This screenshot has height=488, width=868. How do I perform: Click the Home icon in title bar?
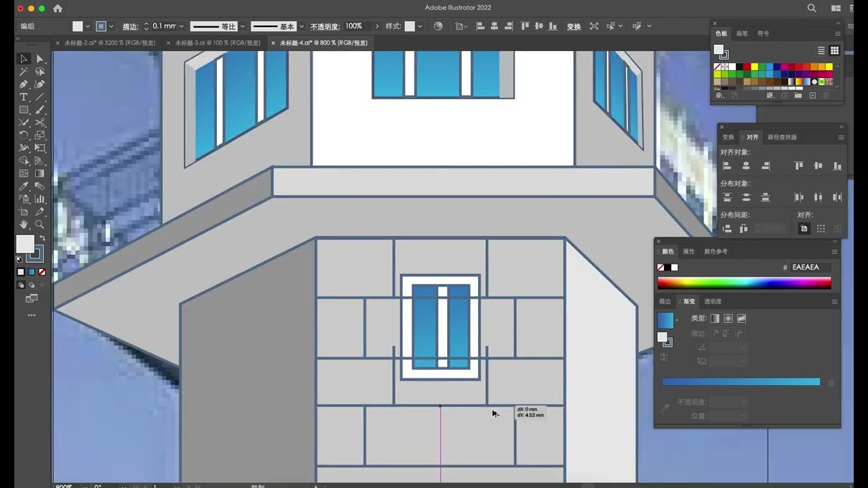click(58, 8)
